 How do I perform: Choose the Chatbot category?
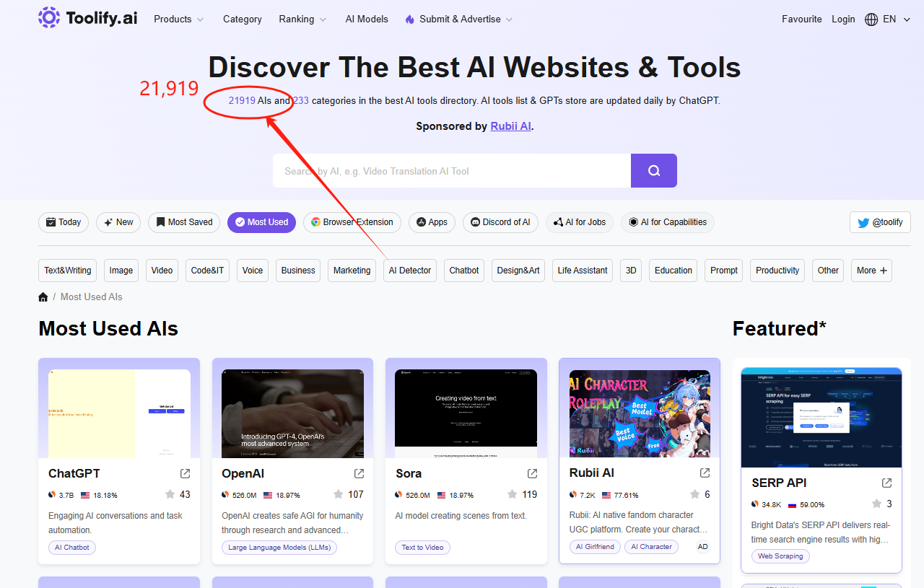tap(464, 271)
